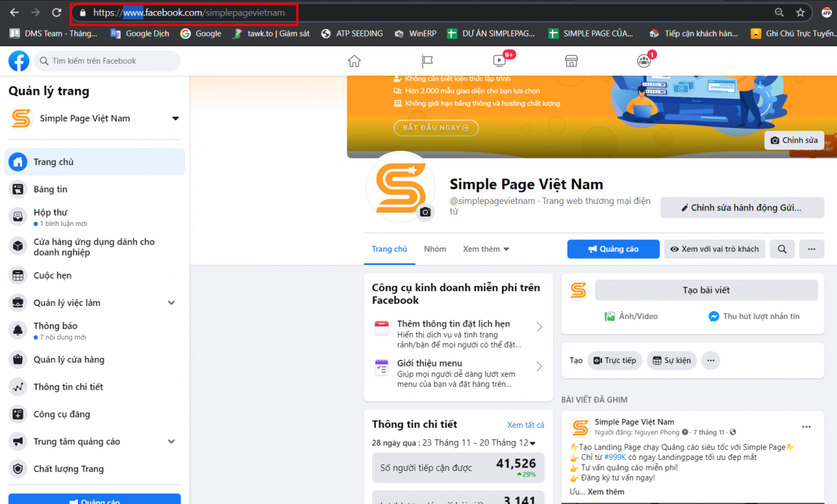Reload the page with the refresh icon
Viewport: 837px width, 504px height.
pos(56,12)
